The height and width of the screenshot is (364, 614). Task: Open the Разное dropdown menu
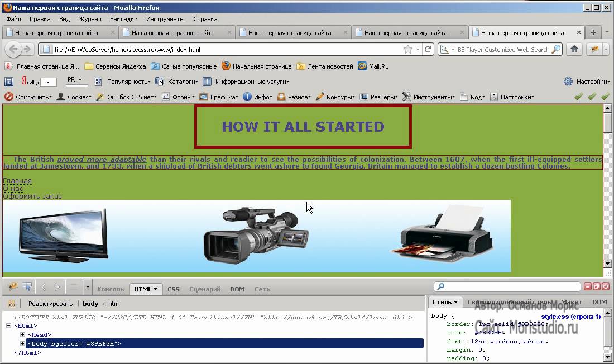294,97
